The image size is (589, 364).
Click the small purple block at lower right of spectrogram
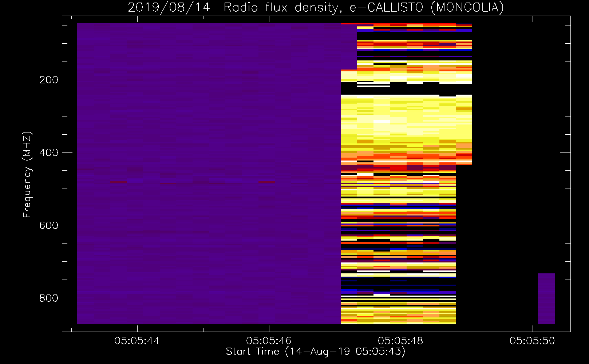(546, 299)
